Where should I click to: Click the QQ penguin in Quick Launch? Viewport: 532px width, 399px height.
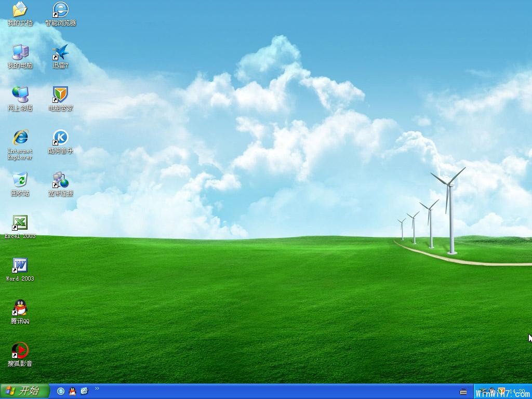point(73,391)
